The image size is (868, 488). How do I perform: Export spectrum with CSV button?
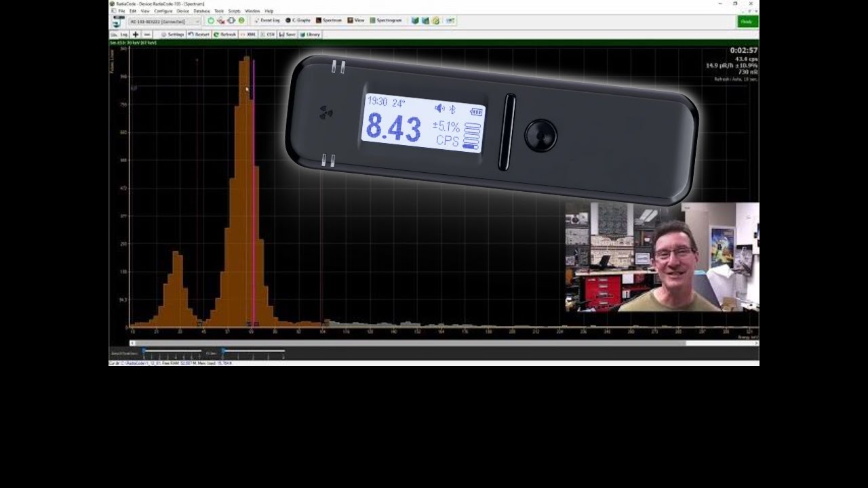coord(267,35)
